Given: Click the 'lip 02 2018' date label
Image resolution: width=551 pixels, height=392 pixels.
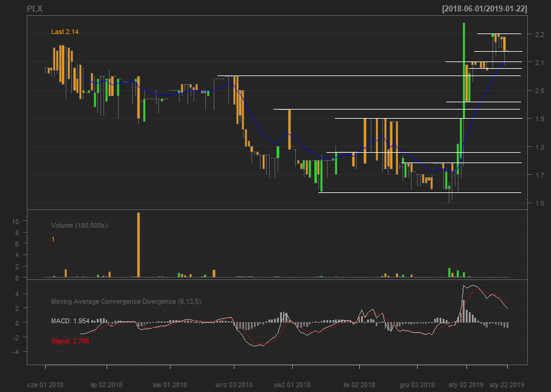Looking at the screenshot, I should [107, 385].
